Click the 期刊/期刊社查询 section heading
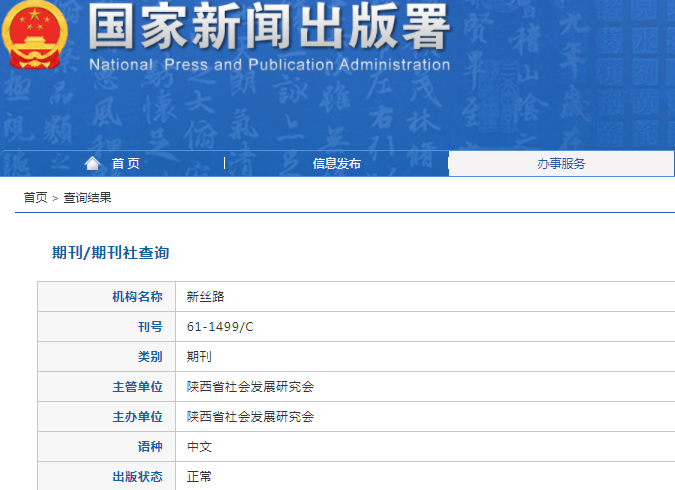Screen dimensions: 675x490 point(110,253)
